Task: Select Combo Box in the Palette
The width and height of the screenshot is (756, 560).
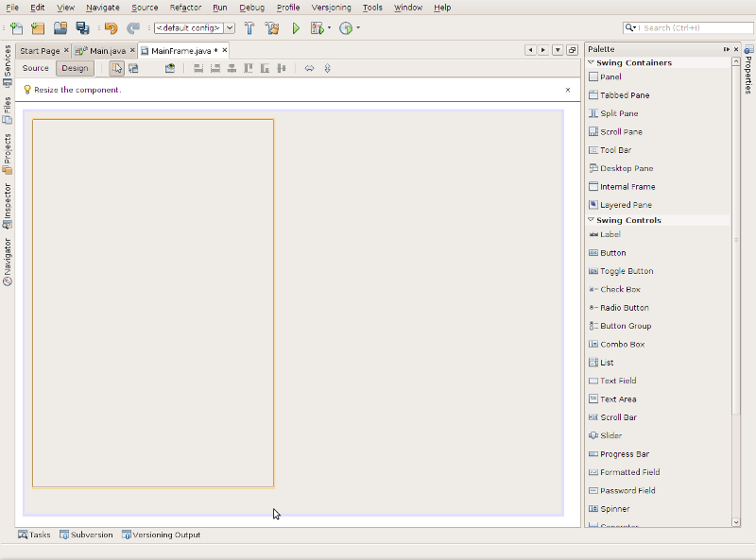Action: 617,344
